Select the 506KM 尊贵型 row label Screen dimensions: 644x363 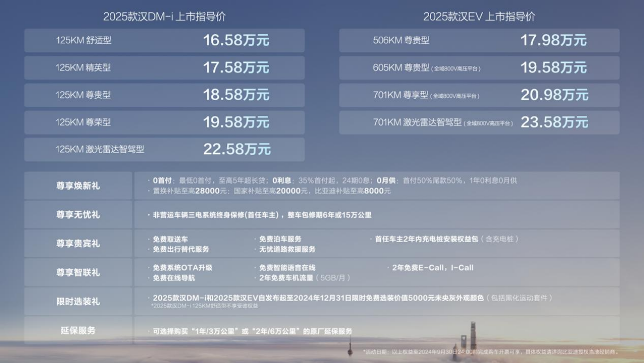(x=401, y=40)
